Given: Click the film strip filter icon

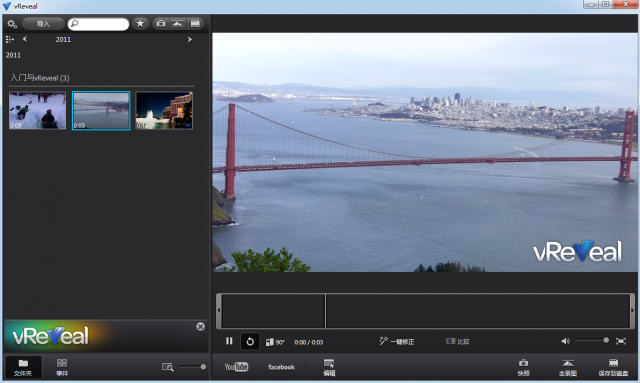Looking at the screenshot, I should pos(195,24).
